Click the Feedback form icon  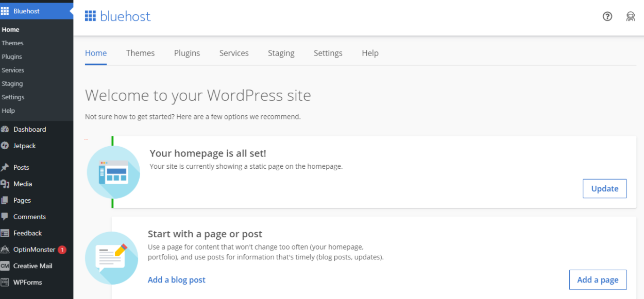point(5,233)
